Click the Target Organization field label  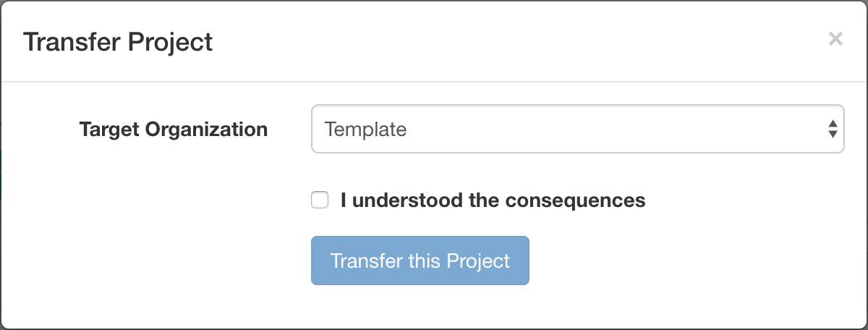click(174, 130)
